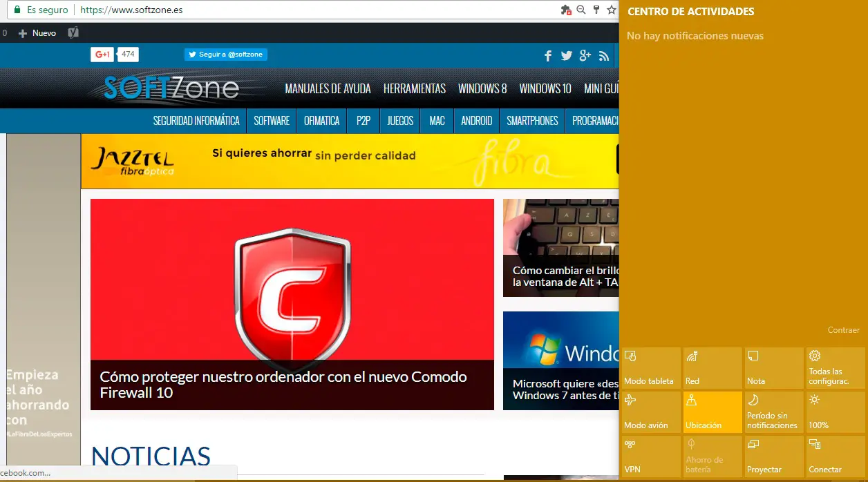
Task: Open the VPN quick action
Action: [650, 456]
